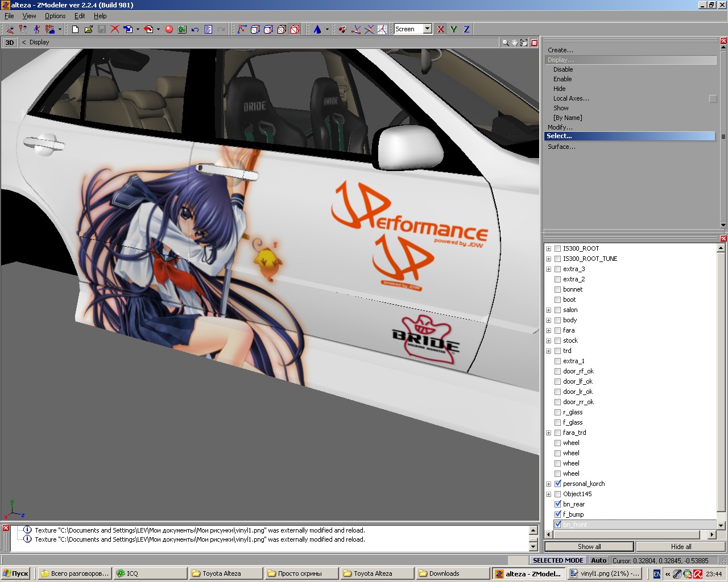This screenshot has width=728, height=582.
Task: Expand the extra_3 tree node
Action: pos(548,269)
